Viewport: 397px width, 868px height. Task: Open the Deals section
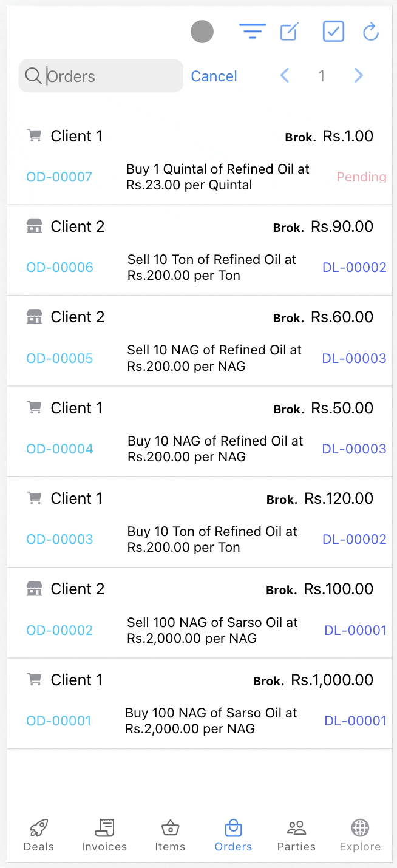click(38, 835)
